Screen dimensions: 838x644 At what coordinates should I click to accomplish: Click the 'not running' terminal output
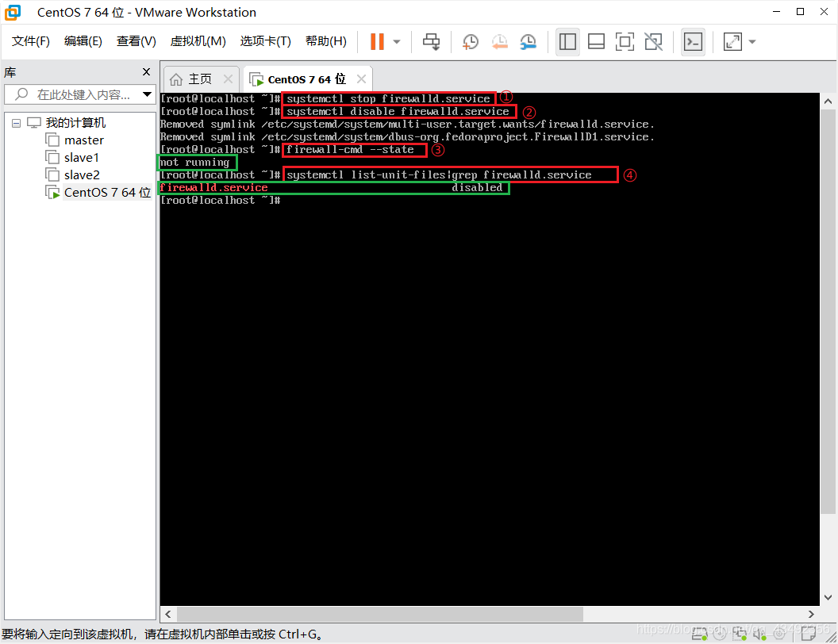pyautogui.click(x=194, y=163)
